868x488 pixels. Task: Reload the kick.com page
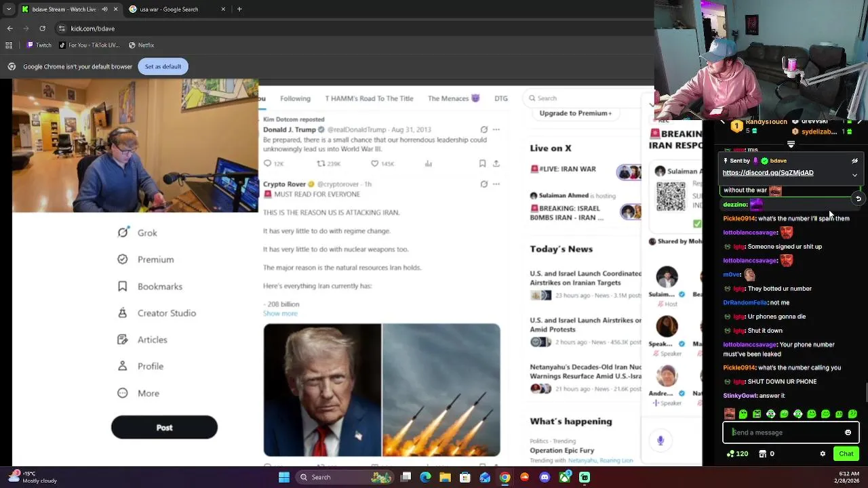click(42, 28)
